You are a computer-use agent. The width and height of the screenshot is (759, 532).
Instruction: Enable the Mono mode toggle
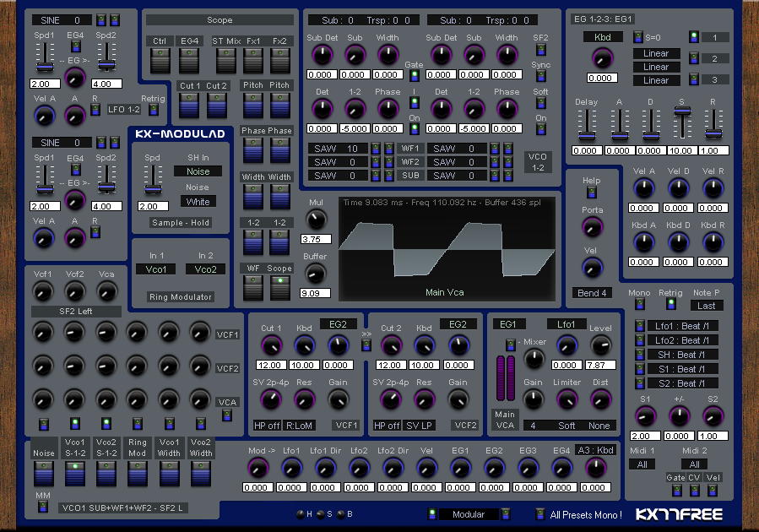639,304
